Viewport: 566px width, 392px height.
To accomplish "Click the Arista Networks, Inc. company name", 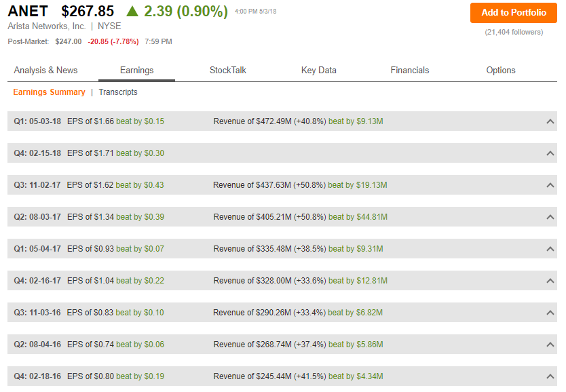I will pos(47,26).
